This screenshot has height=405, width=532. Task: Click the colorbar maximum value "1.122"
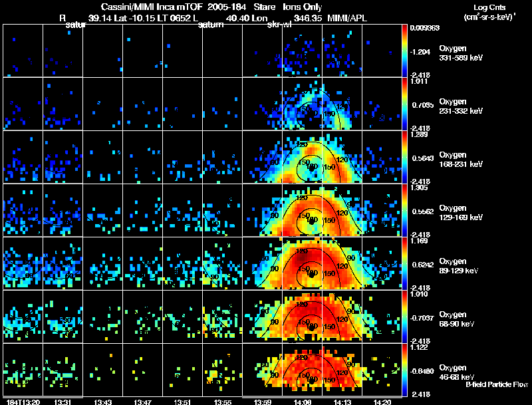point(419,347)
